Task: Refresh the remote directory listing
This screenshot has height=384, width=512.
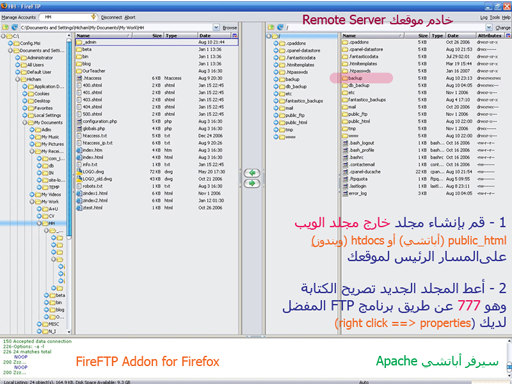Action: 280,27
